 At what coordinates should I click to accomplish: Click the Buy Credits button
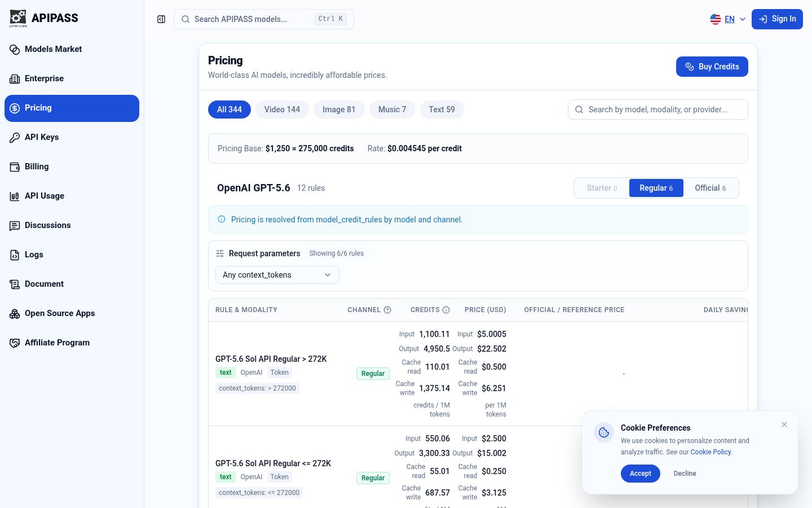[x=712, y=67]
